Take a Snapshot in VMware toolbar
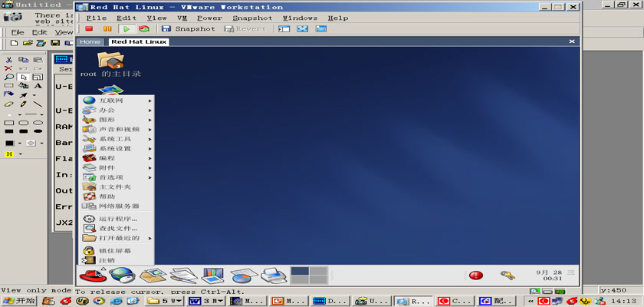This screenshot has width=644, height=307. [188, 28]
